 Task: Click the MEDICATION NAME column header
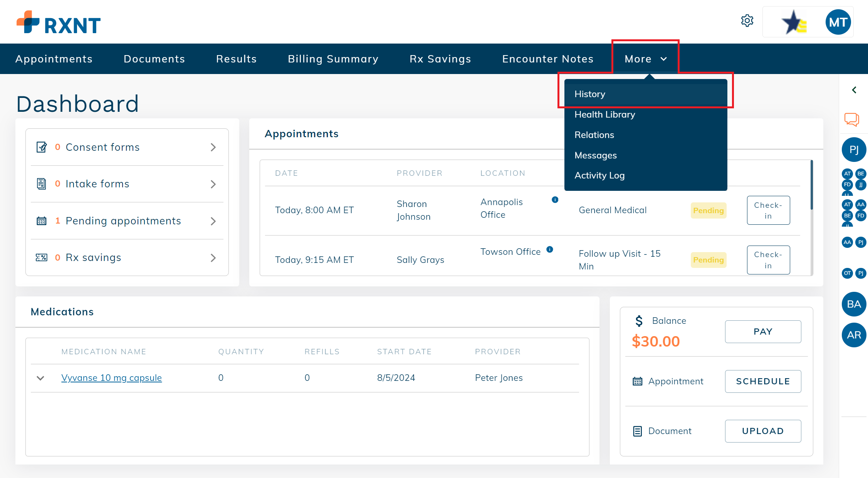[104, 352]
